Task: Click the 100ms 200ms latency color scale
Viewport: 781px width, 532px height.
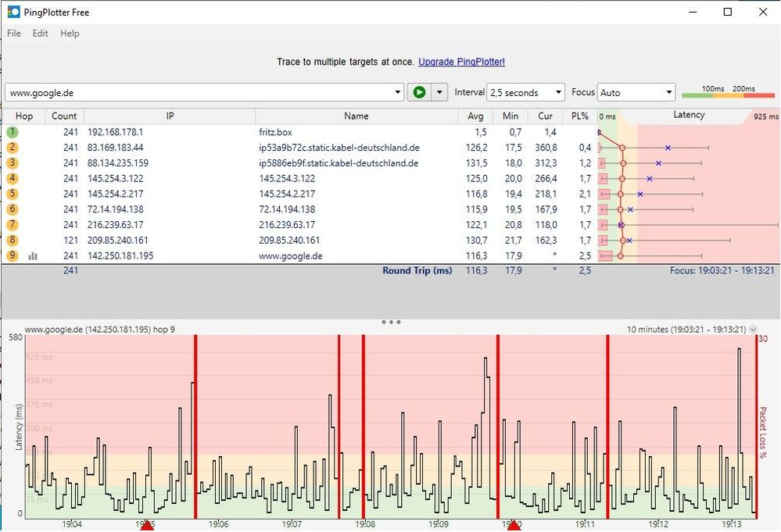Action: coord(728,91)
